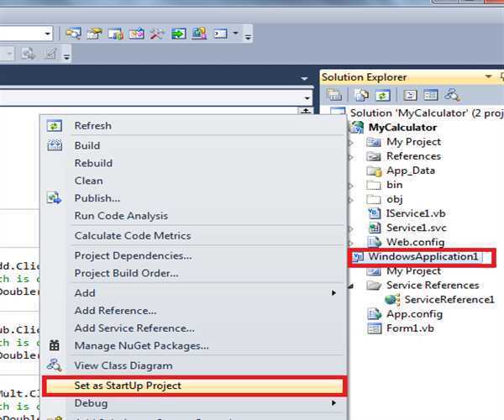
Task: Select Publish... in the context menu
Action: (x=97, y=198)
